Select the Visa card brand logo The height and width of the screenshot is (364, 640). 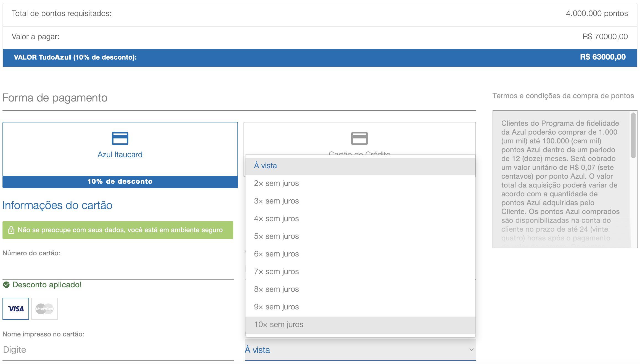tap(16, 309)
